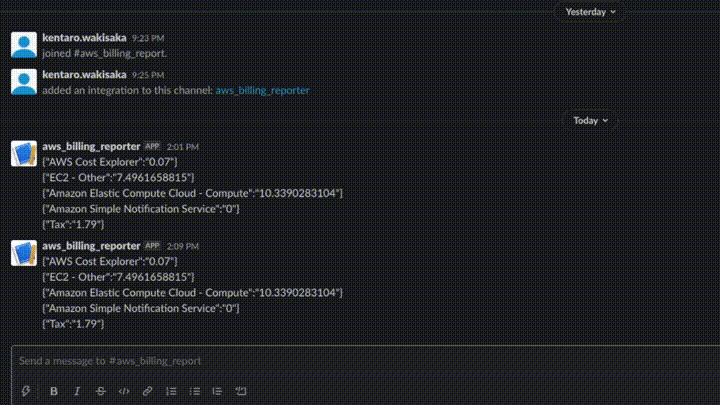Open the shortcuts lightning bolt menu

pos(26,391)
